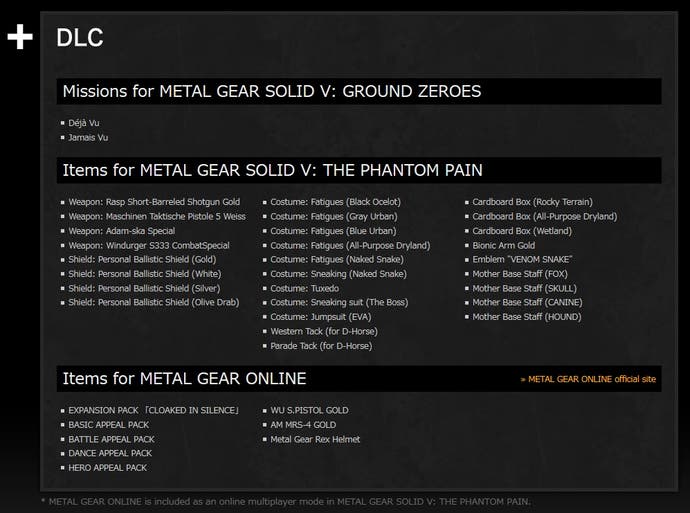Select the Déjà Vu mission entry
Screen dimensions: 690x513
tap(84, 123)
